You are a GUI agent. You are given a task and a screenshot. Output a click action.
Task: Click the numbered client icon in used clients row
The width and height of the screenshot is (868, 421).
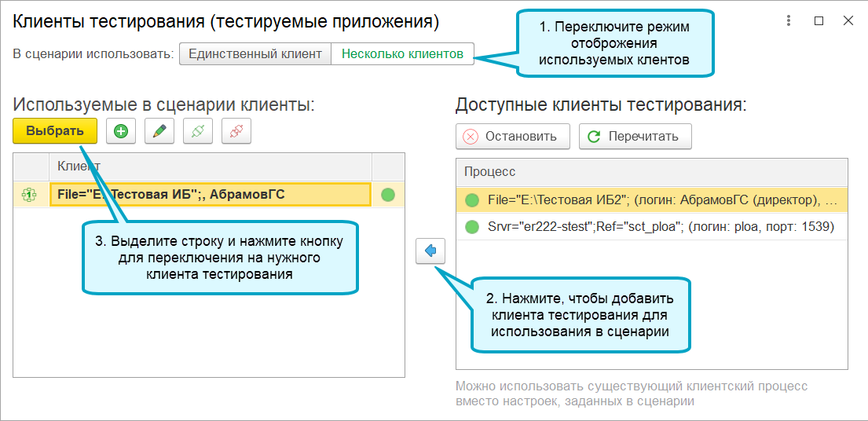coord(29,195)
